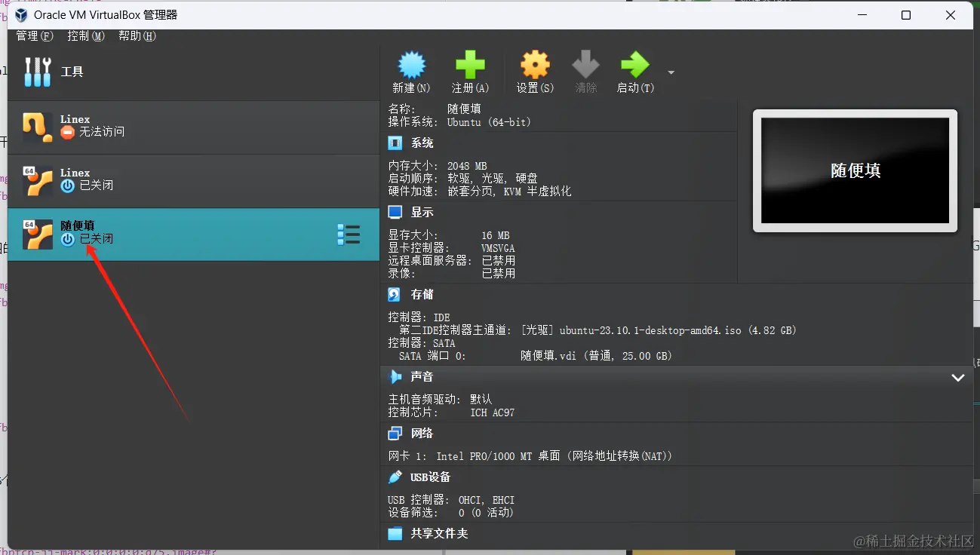Click the 显卡控制器 value VMSVGA
The image size is (980, 555).
pos(498,248)
